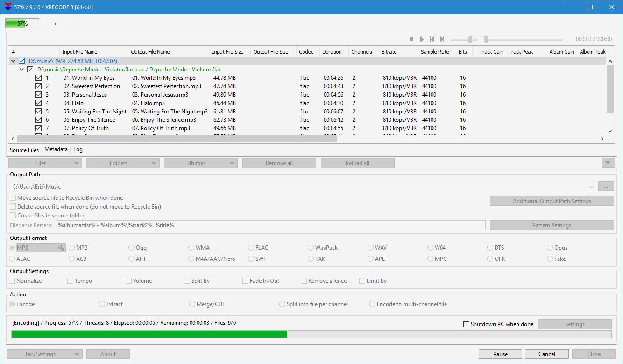Click the Reload all button
The image size is (623, 364).
(x=357, y=163)
